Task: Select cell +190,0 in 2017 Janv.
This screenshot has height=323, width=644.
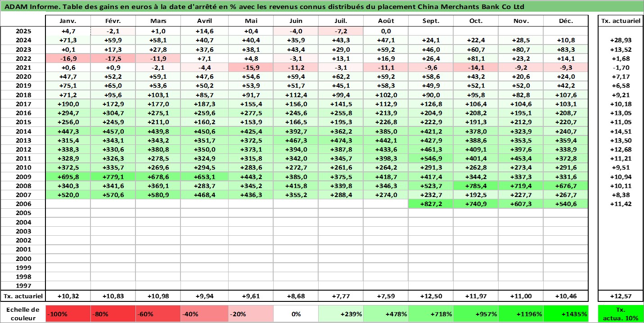Action: point(68,104)
